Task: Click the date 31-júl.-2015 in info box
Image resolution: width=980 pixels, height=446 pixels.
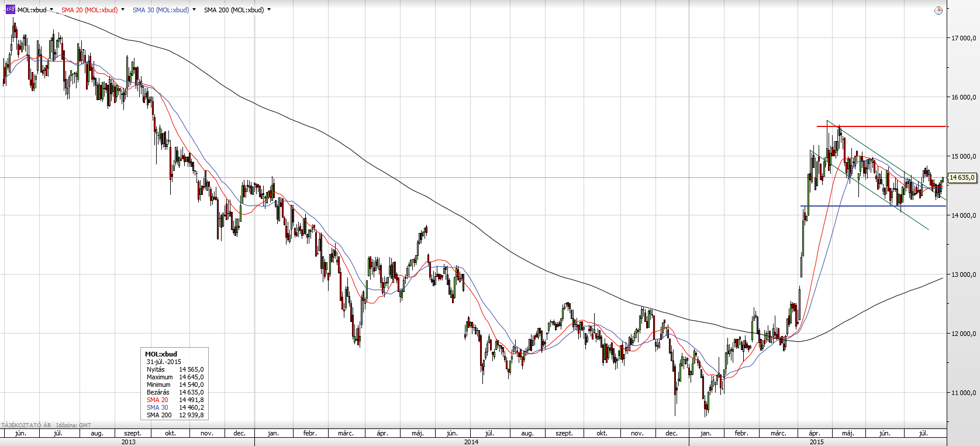Action: click(164, 362)
